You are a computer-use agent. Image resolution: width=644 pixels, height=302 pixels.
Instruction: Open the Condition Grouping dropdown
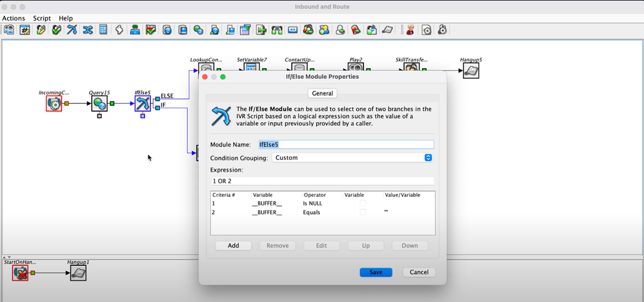click(x=352, y=158)
